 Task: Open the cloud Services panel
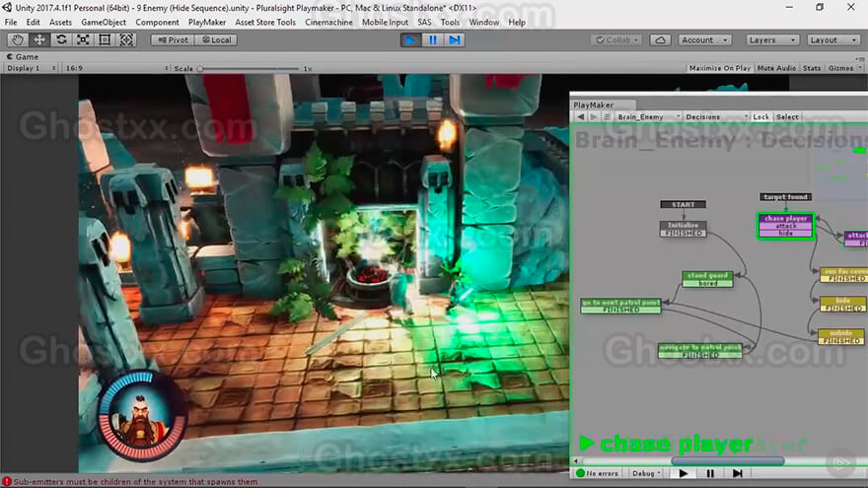(660, 39)
